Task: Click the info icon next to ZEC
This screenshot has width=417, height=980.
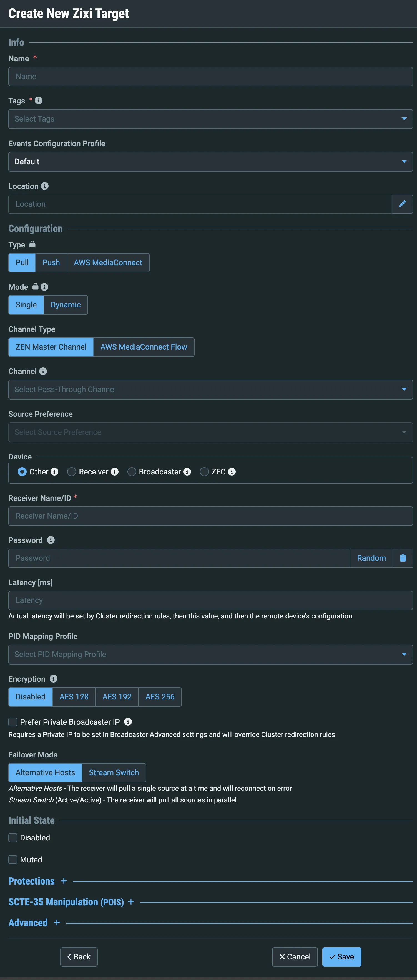Action: (x=232, y=472)
